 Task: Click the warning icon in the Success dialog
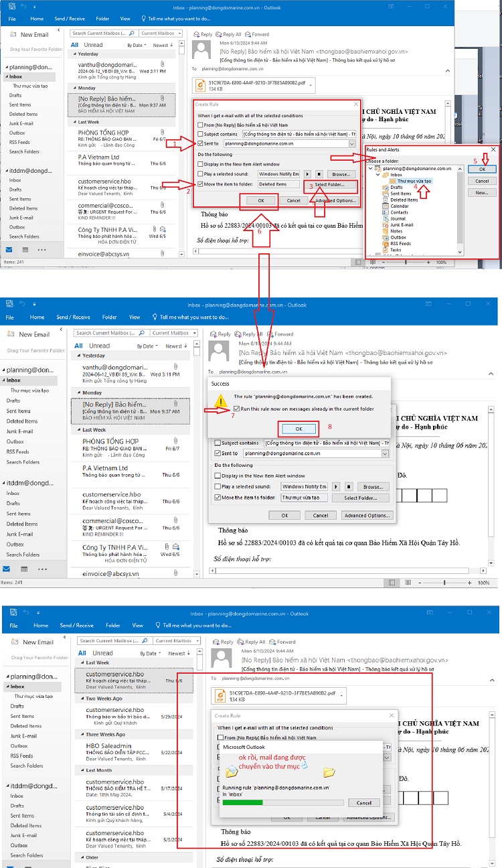coord(220,401)
